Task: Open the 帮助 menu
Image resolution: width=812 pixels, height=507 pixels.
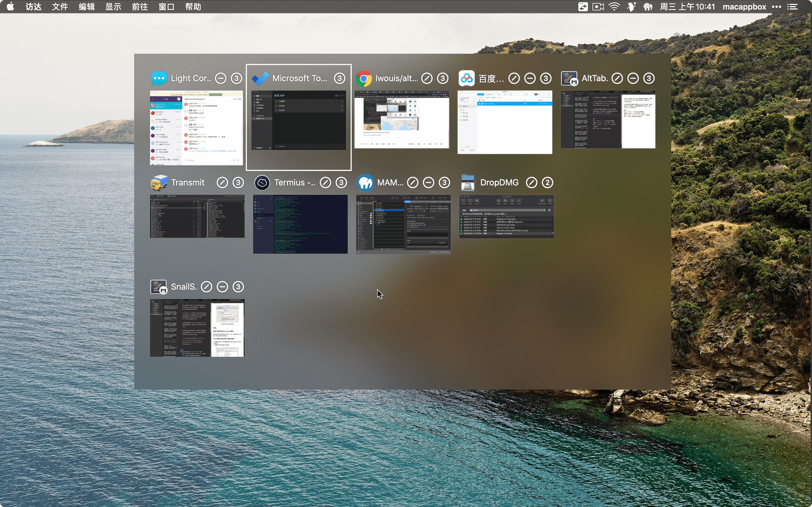Action: click(x=193, y=7)
